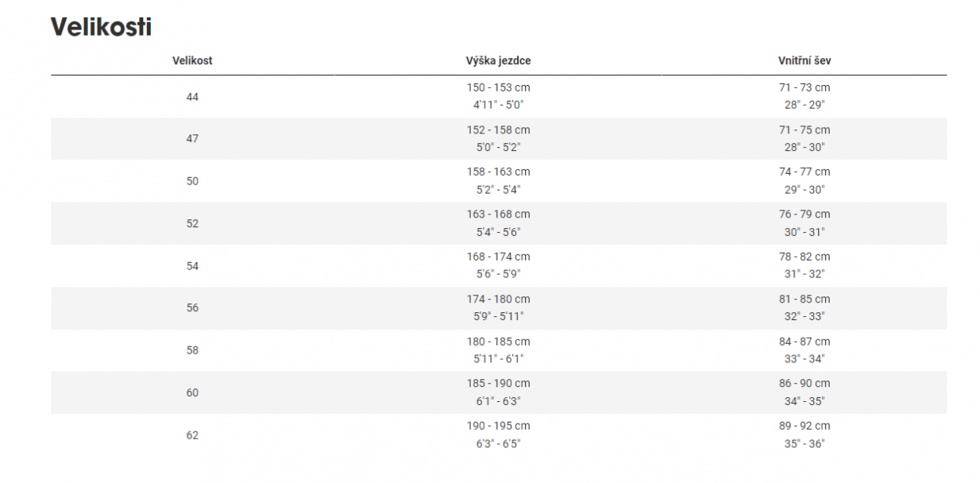
Task: Click rider height 185 - 190 cm
Action: point(498,384)
